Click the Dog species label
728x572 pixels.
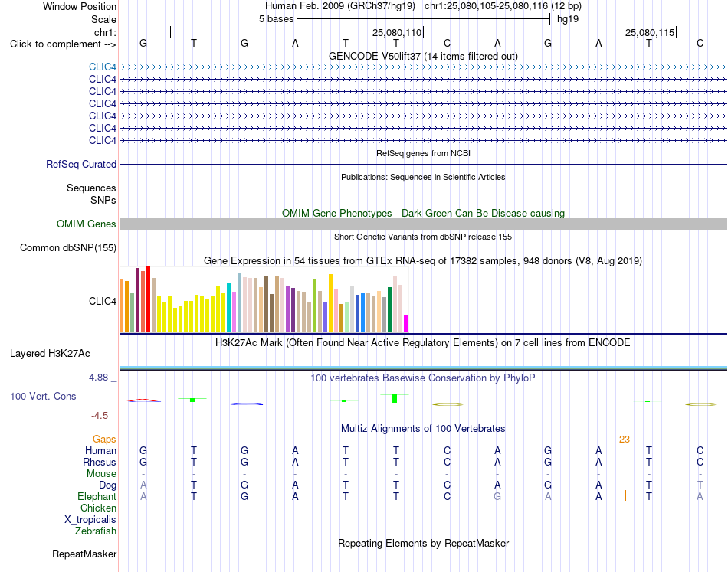pos(108,485)
